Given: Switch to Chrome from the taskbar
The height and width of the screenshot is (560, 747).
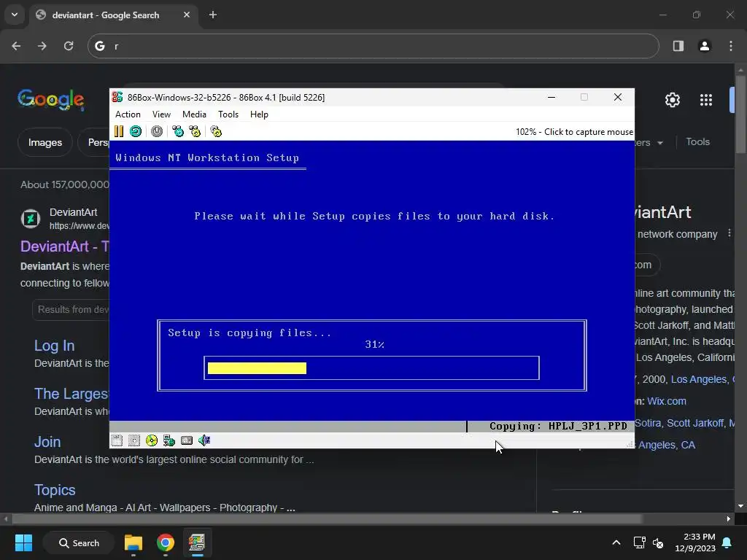Looking at the screenshot, I should pyautogui.click(x=166, y=542).
